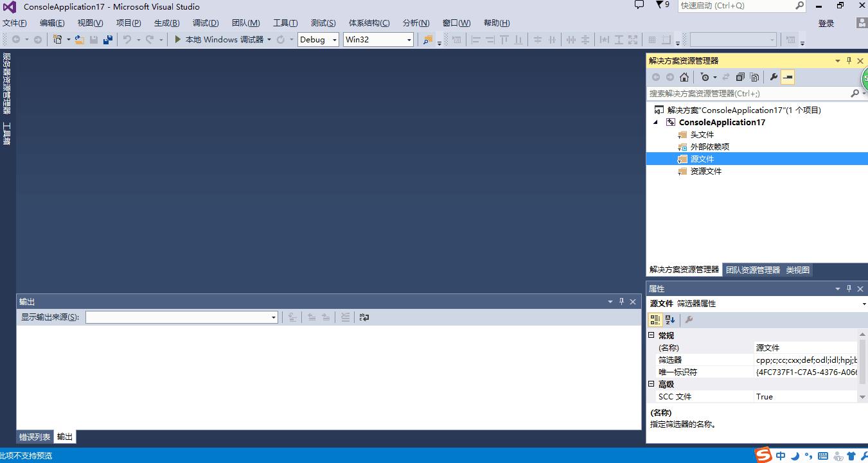Click the pending changes filter clock icon
Screen dimensions: 868x463
coord(705,77)
